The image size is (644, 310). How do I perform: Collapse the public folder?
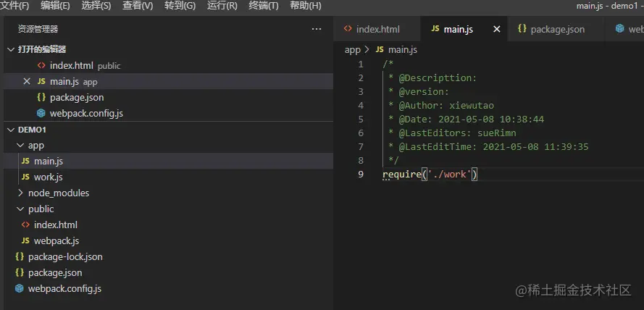click(x=20, y=209)
